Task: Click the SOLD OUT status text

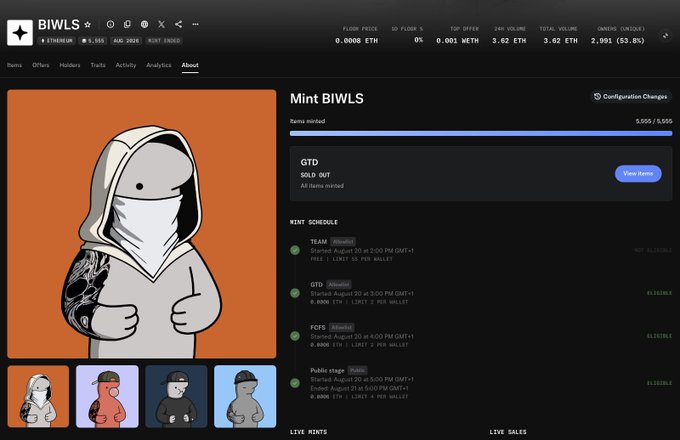Action: pyautogui.click(x=315, y=175)
